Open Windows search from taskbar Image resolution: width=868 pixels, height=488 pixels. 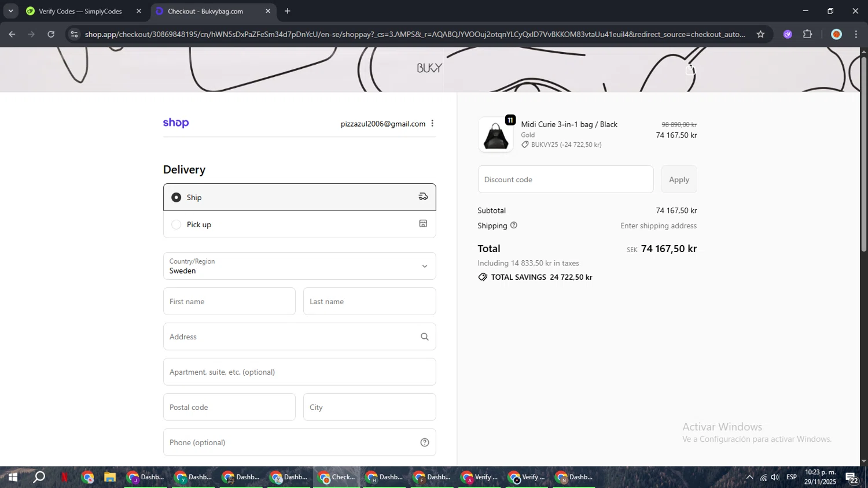39,477
